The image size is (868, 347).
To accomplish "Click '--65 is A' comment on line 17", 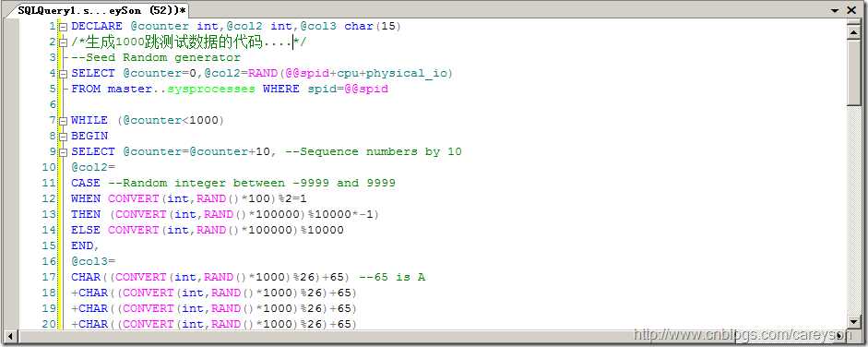I will (x=392, y=277).
